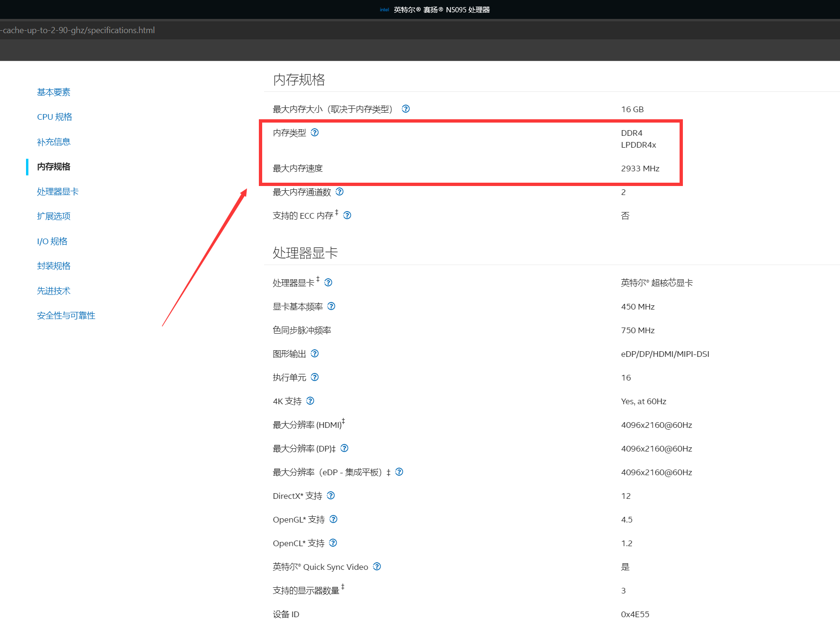Image resolution: width=840 pixels, height=638 pixels.
Task: Select eDP/DP/HDMI/MIPI-DSI value
Action: tap(665, 354)
